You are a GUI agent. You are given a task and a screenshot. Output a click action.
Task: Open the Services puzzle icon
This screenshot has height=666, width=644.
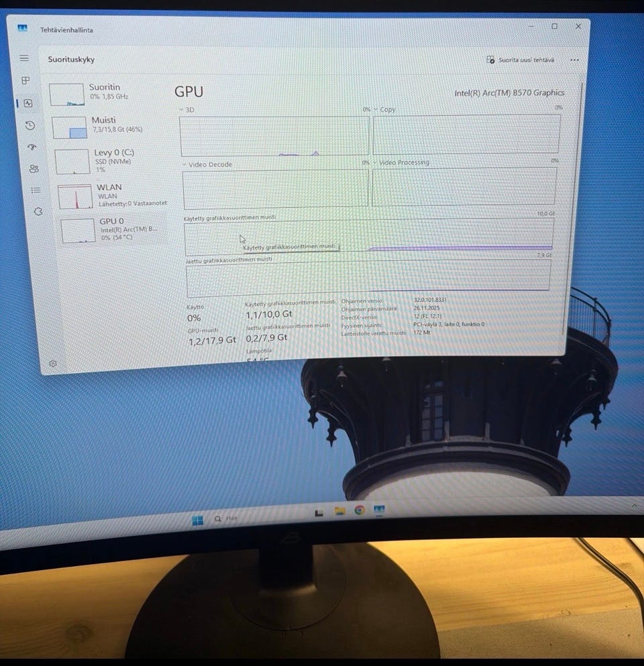coord(38,211)
